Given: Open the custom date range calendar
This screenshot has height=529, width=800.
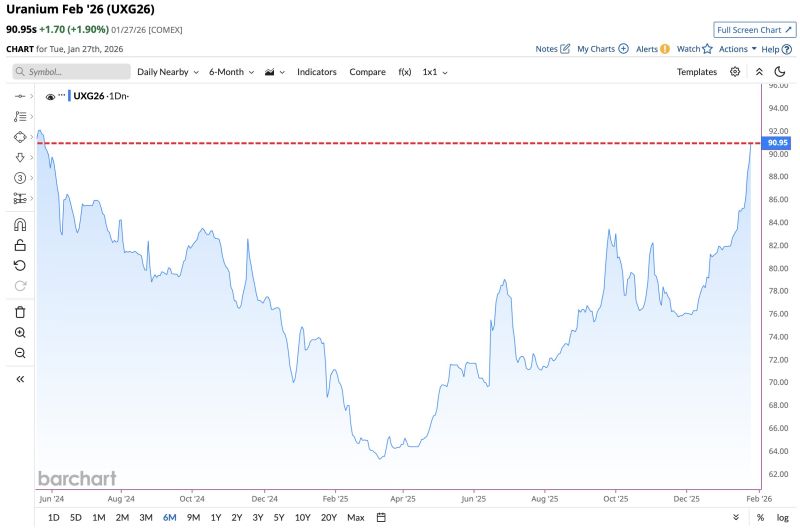Looking at the screenshot, I should pyautogui.click(x=381, y=517).
